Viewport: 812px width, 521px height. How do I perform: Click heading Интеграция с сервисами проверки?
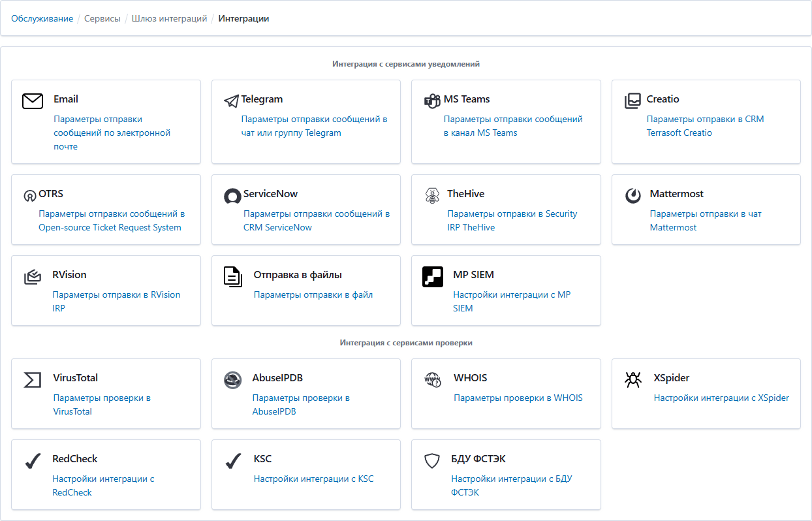pos(406,343)
